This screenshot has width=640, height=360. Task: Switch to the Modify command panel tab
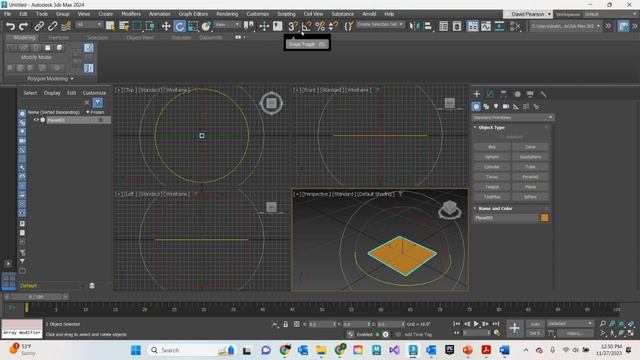[x=490, y=94]
